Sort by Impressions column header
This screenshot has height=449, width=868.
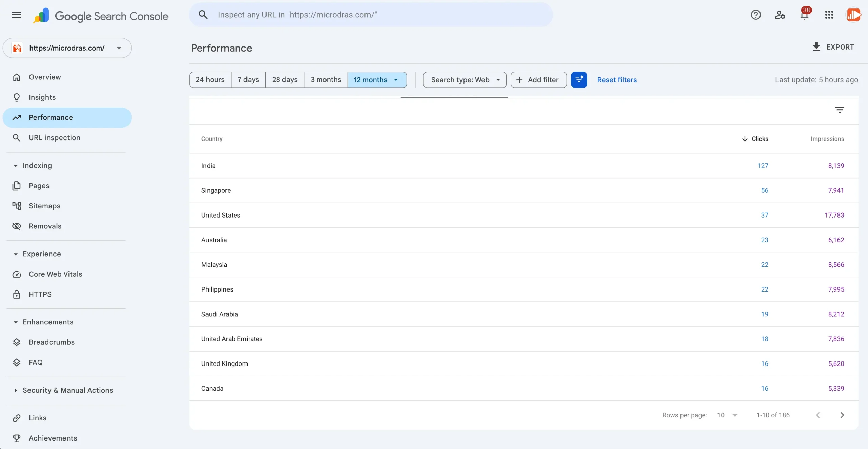point(827,139)
